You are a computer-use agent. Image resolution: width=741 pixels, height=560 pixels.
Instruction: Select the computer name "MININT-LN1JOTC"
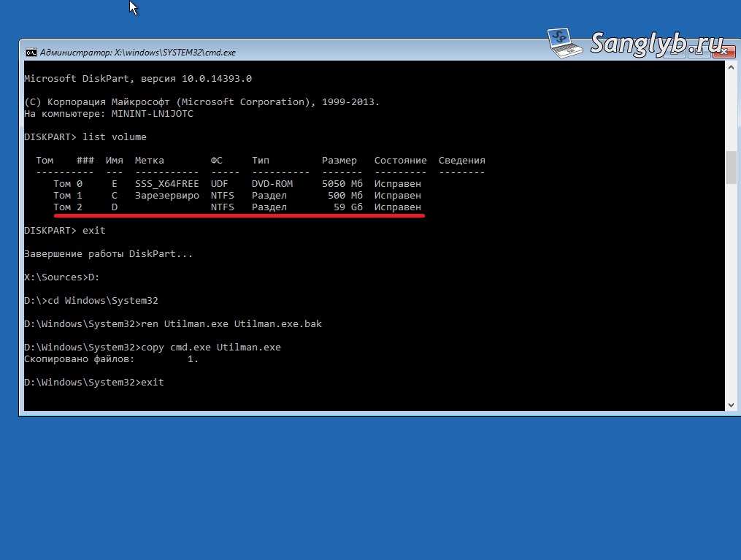pos(152,114)
